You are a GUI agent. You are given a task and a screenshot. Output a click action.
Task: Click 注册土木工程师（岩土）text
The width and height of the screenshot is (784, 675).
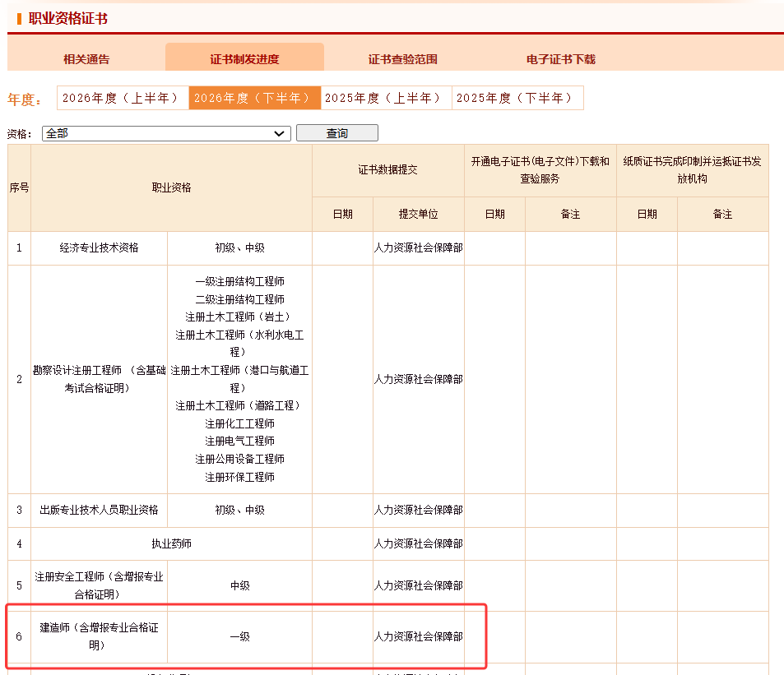click(239, 317)
